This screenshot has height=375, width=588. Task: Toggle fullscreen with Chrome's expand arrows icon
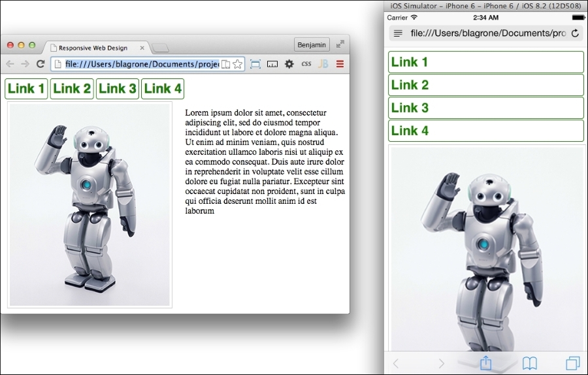(340, 44)
